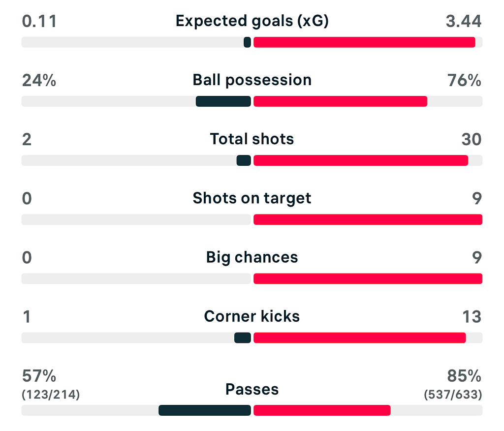The height and width of the screenshot is (431, 504).
Task: Click the Passes label
Action: [x=252, y=390]
